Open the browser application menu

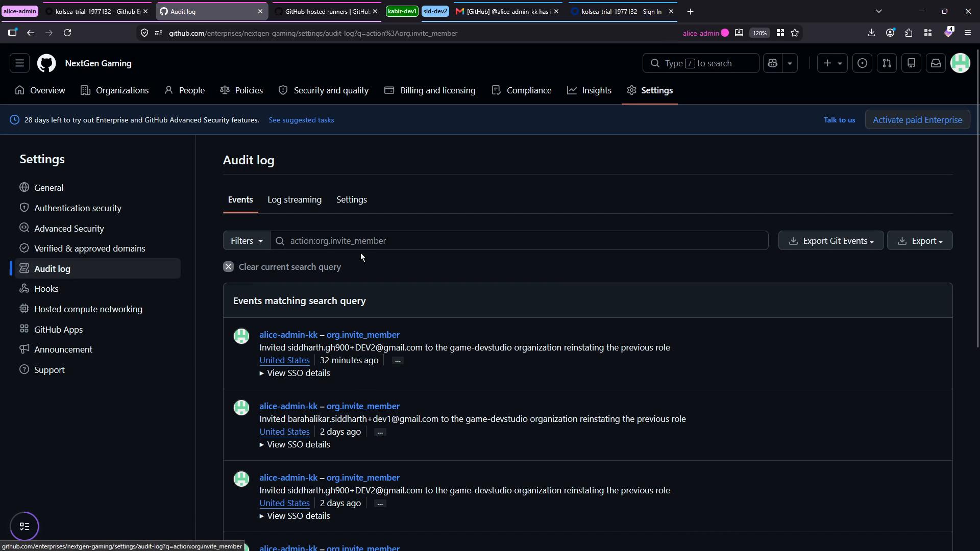pyautogui.click(x=967, y=33)
